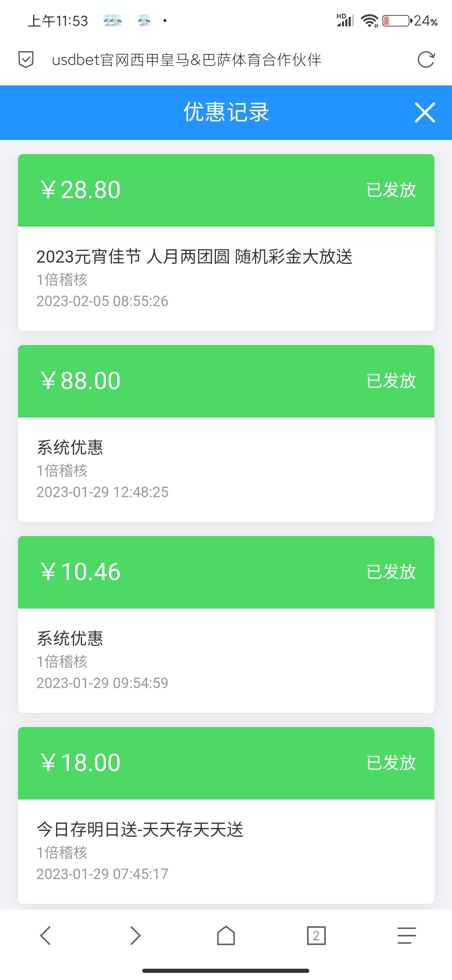The image size is (452, 980).
Task: Reload the page with refresh icon
Action: [x=426, y=59]
